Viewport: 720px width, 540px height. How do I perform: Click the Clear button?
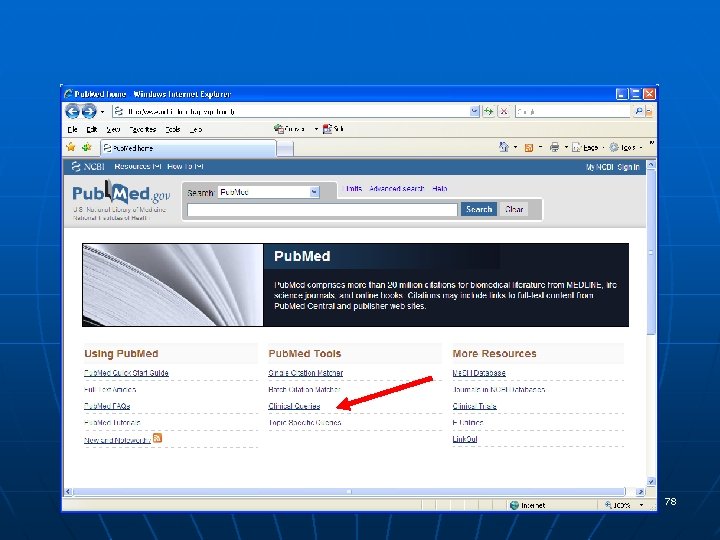point(514,209)
